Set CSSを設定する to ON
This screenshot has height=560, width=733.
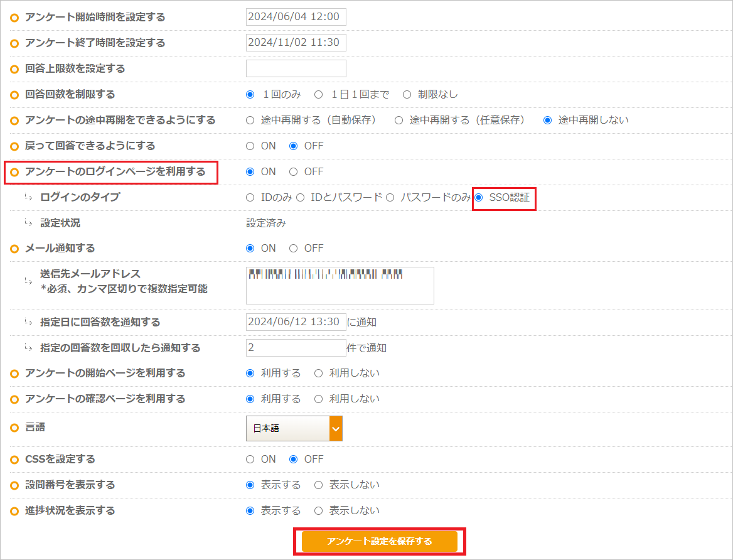[x=250, y=460]
